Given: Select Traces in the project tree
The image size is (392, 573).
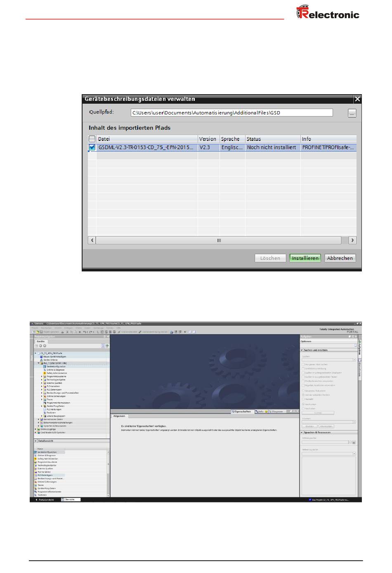Looking at the screenshot, I should point(50,399).
